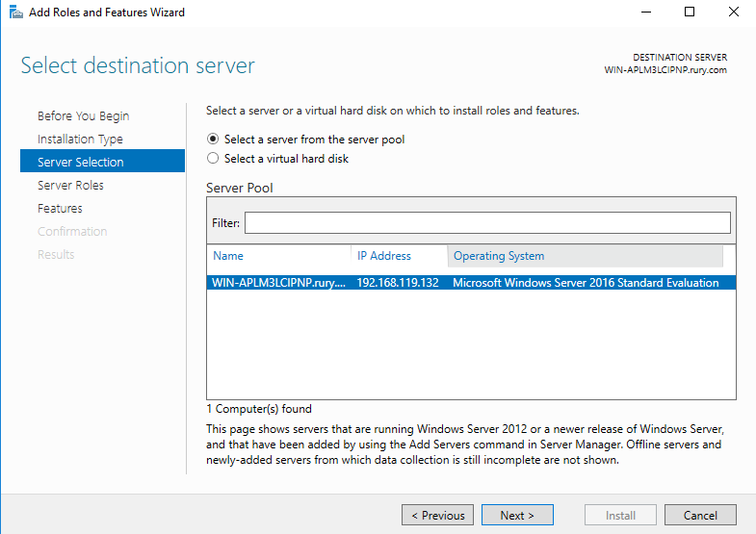Click IP address 192.168.119.132 cell
The image size is (756, 534).
(x=398, y=283)
